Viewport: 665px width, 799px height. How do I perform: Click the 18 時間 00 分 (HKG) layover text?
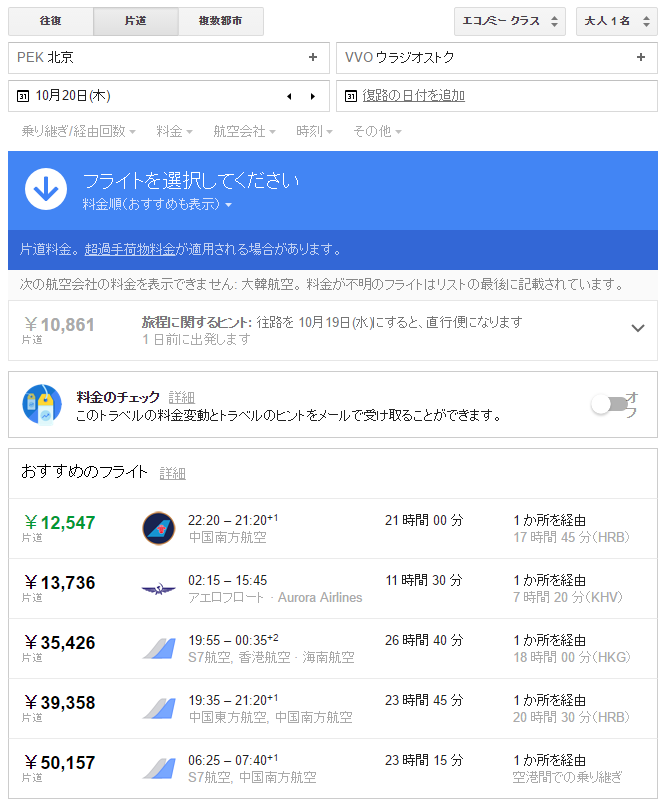click(572, 657)
